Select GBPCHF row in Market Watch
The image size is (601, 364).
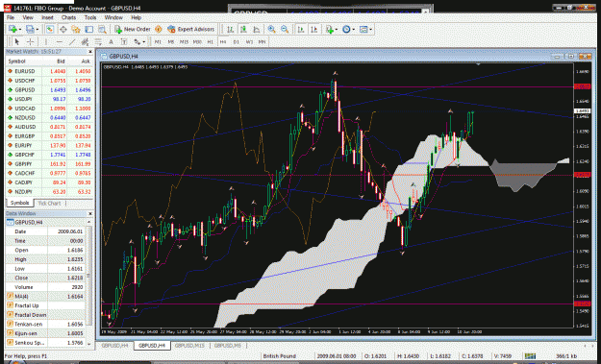(49, 155)
